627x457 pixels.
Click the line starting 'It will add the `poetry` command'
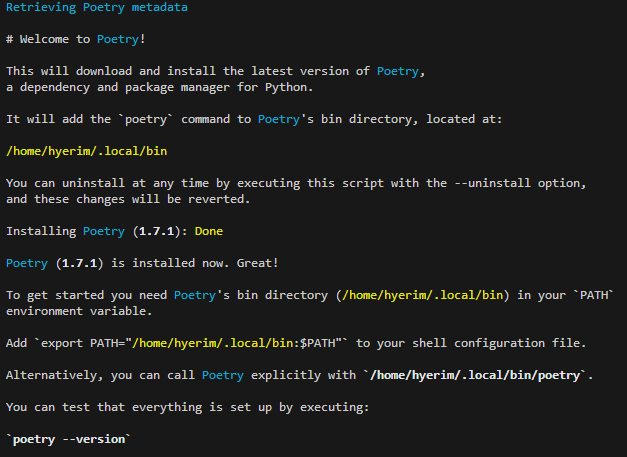254,119
